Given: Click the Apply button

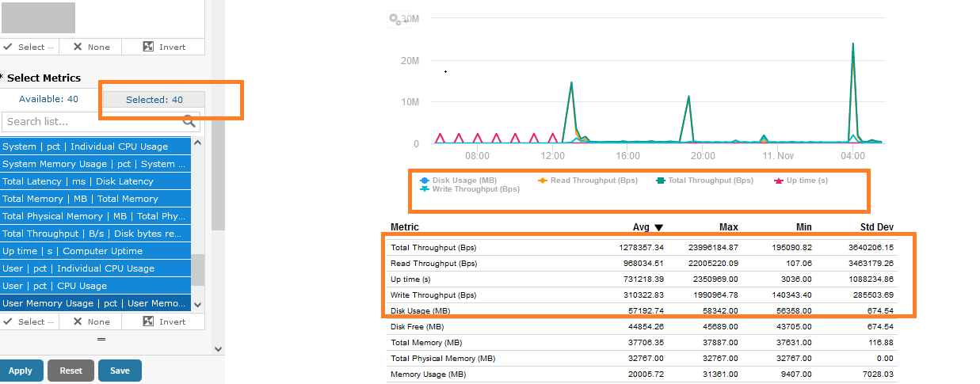Looking at the screenshot, I should pos(20,371).
